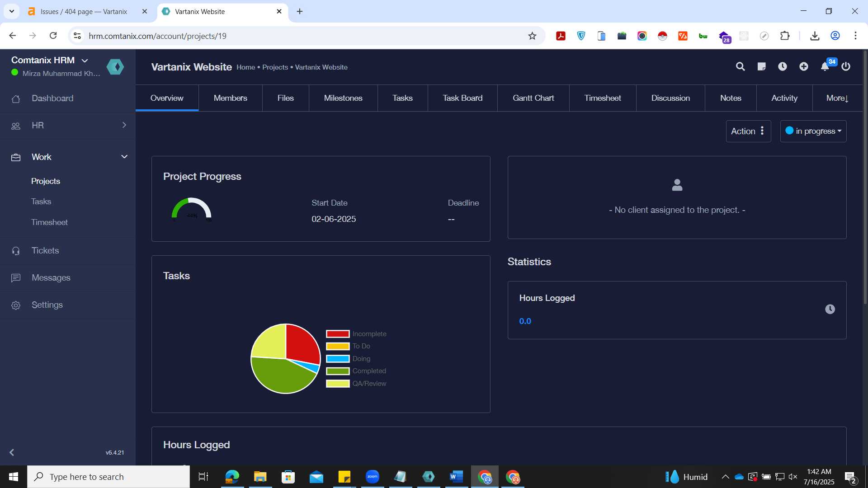Image resolution: width=868 pixels, height=488 pixels.
Task: Click the Windows taskbar search box
Action: (108, 477)
